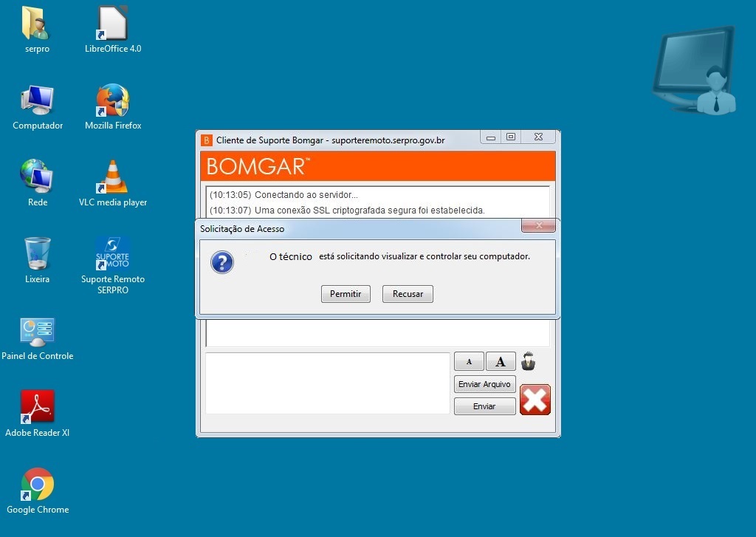The height and width of the screenshot is (537, 756).
Task: Minimize the Bomgar support client window
Action: pyautogui.click(x=491, y=137)
